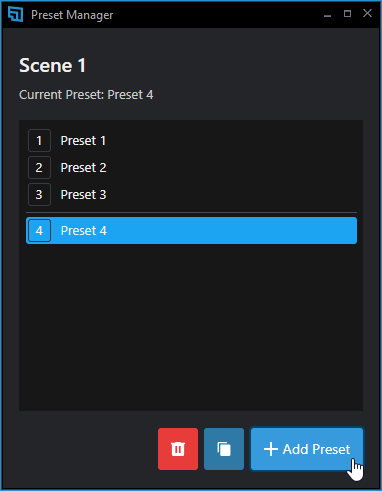The height and width of the screenshot is (491, 382).
Task: Click the Preset Manager app logo in the title bar
Action: (x=15, y=14)
